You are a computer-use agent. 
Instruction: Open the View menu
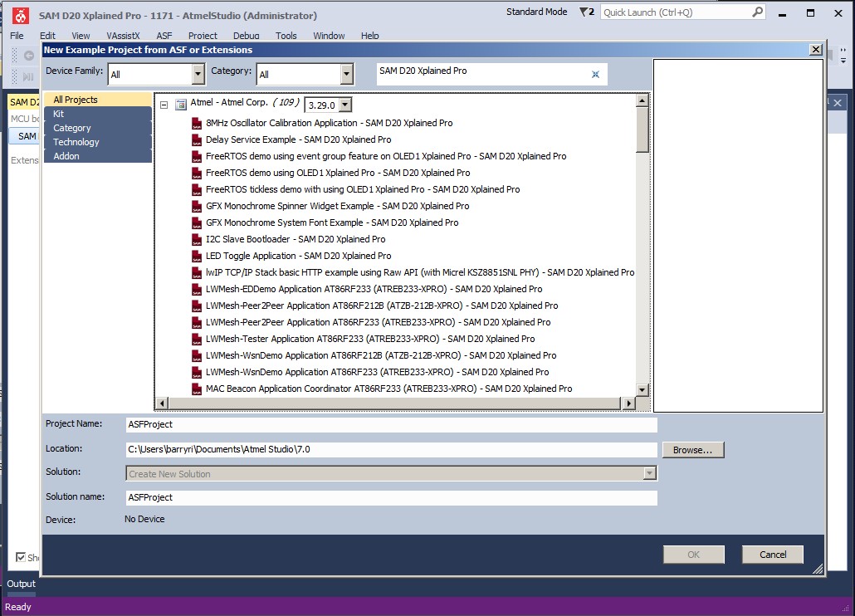[x=81, y=36]
